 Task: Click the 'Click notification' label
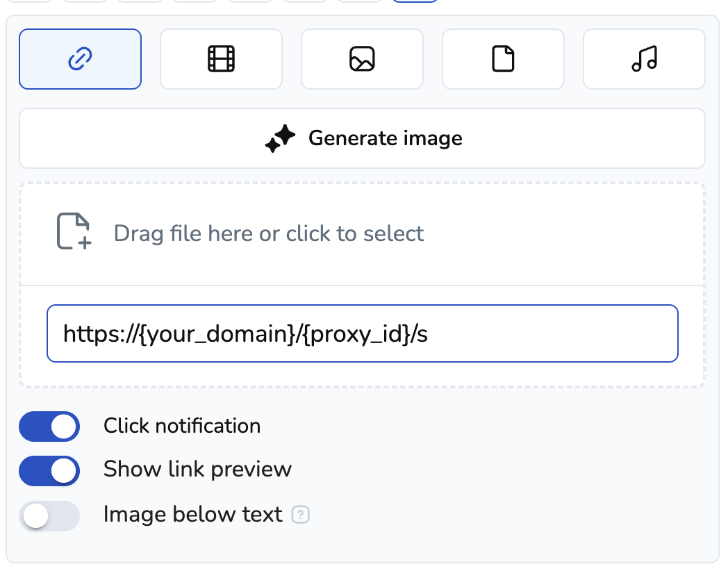(x=182, y=426)
